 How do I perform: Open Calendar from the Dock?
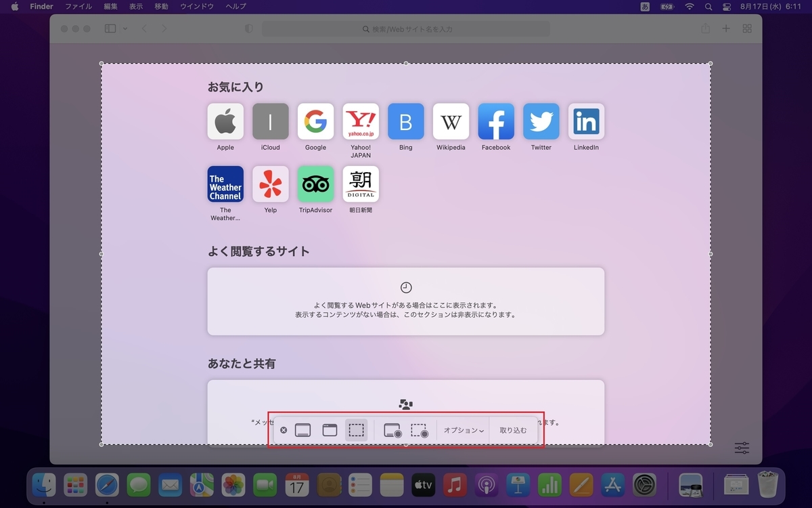tap(296, 485)
